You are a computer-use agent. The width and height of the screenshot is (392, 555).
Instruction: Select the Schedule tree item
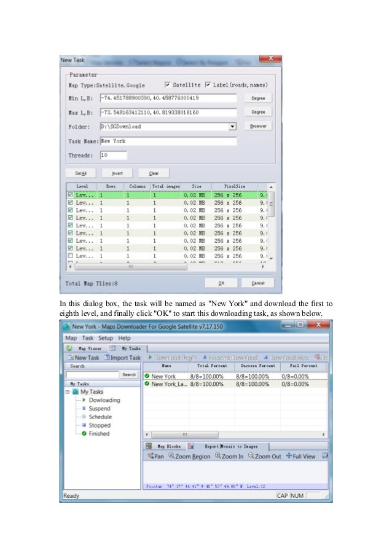100,417
